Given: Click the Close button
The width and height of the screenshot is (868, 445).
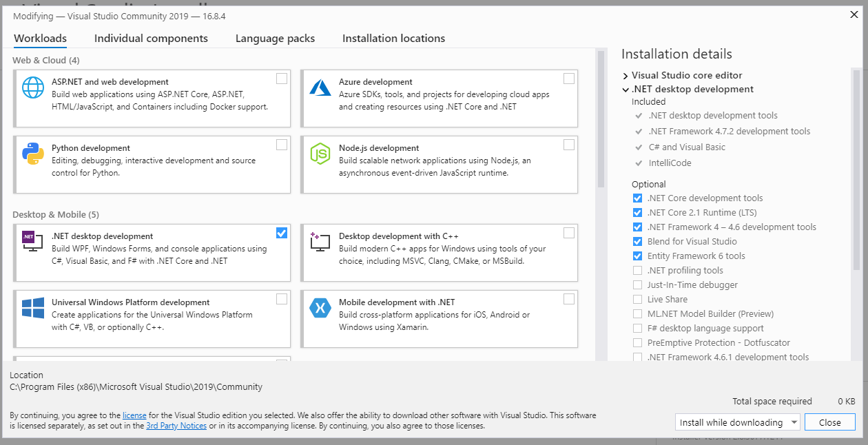Looking at the screenshot, I should coord(829,422).
